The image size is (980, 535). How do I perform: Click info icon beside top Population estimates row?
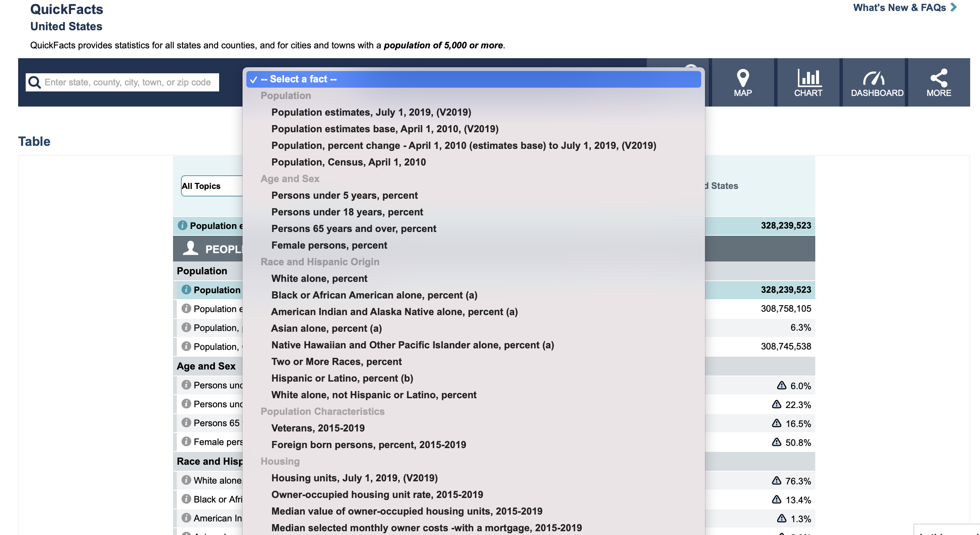click(182, 225)
